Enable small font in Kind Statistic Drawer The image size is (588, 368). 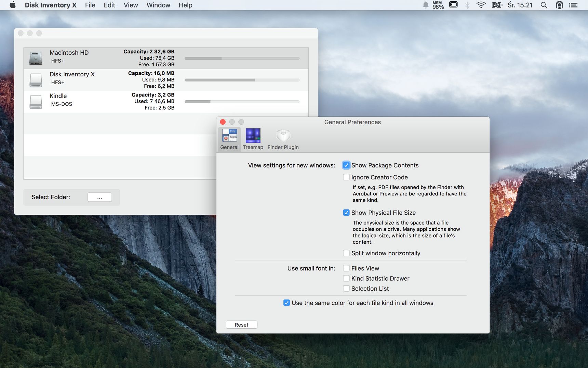[346, 278]
